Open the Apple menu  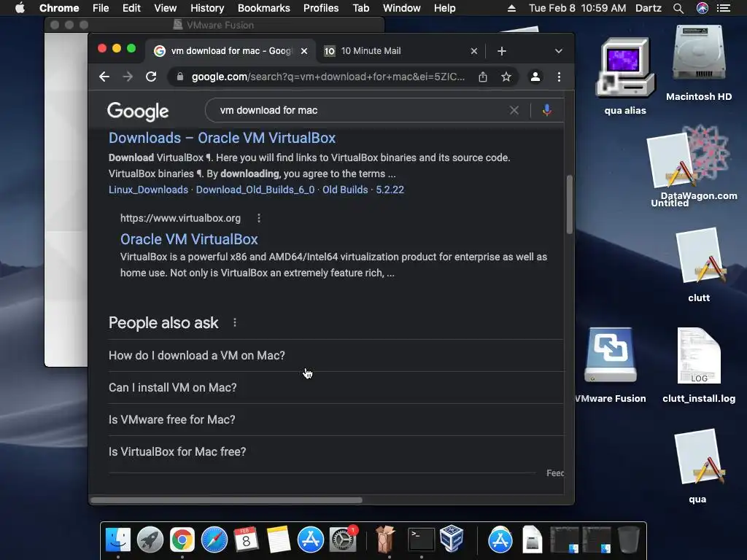[20, 8]
